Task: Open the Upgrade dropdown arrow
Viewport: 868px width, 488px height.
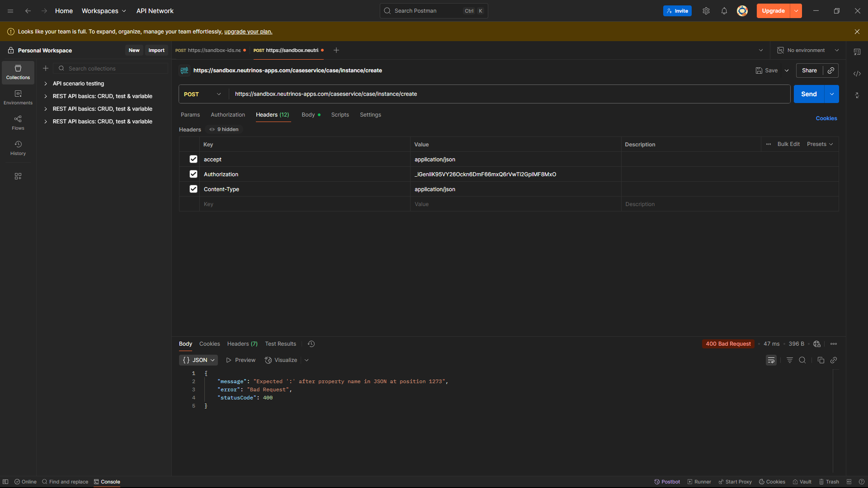Action: click(796, 11)
